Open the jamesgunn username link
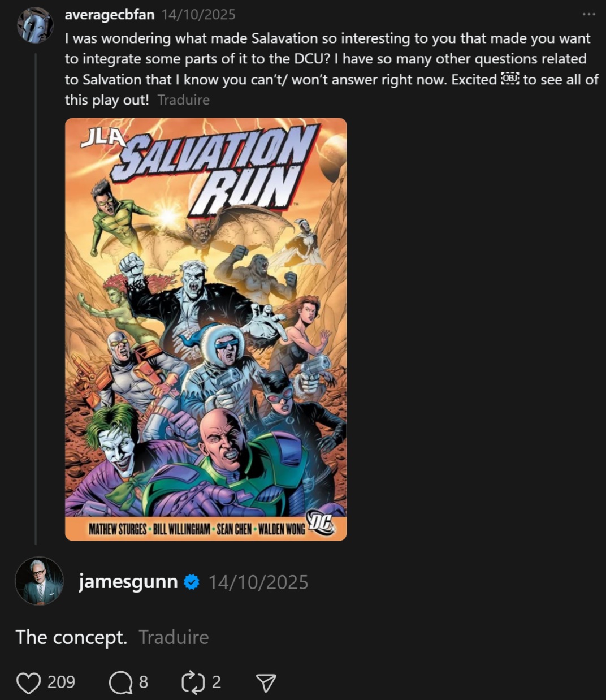This screenshot has width=606, height=700. 128,582
